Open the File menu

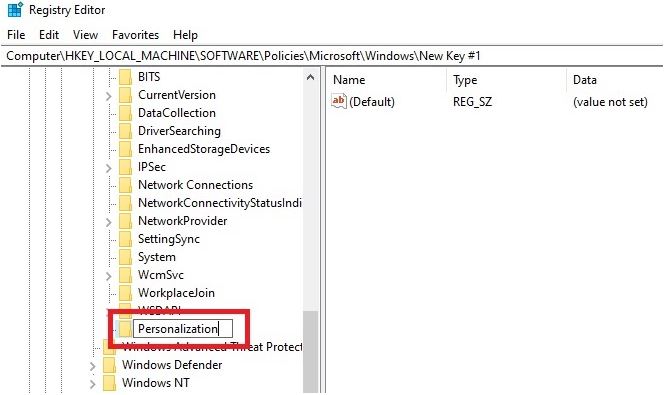pyautogui.click(x=16, y=35)
